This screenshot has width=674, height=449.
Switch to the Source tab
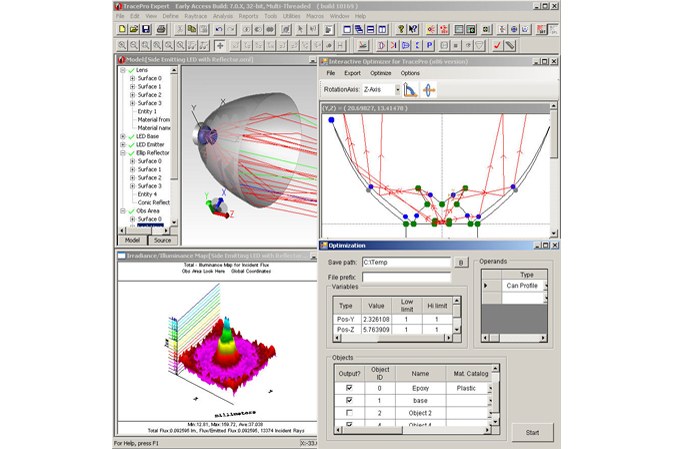click(161, 240)
